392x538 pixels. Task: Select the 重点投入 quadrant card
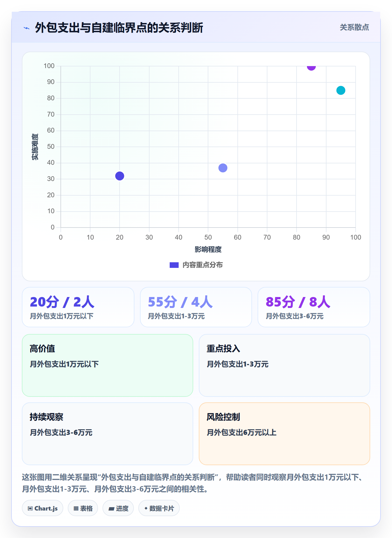pos(284,365)
